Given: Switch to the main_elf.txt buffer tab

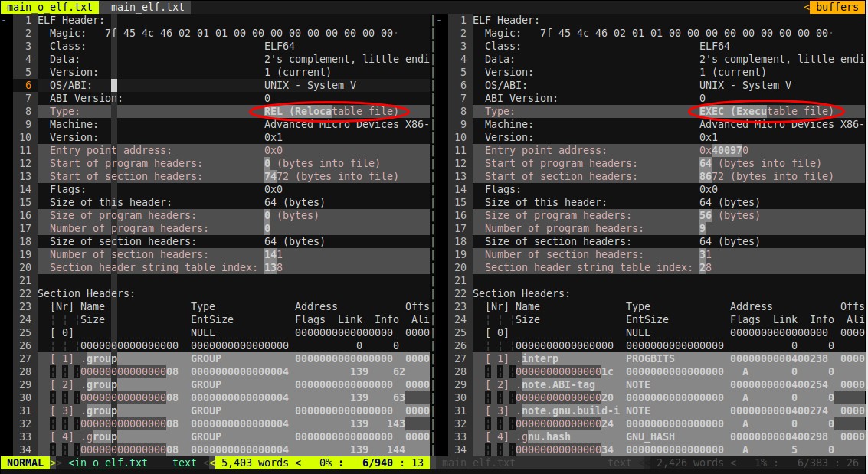Looking at the screenshot, I should (147, 7).
